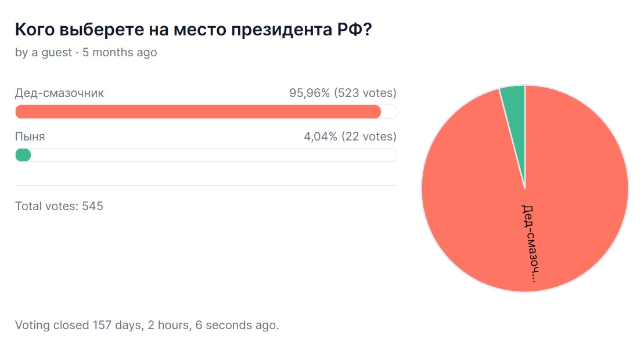Click the rotated Дед-смазоч... pie label
Screen dimensions: 644x343
tap(530, 243)
